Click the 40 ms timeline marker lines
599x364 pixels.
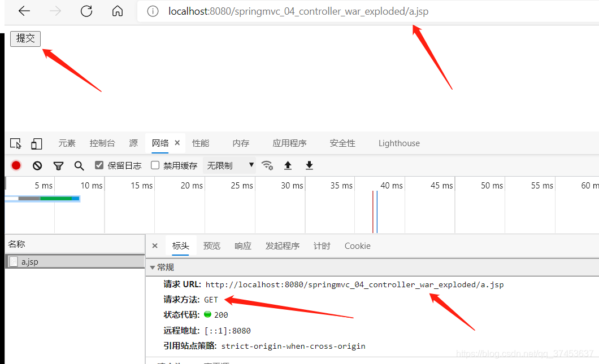click(375, 212)
